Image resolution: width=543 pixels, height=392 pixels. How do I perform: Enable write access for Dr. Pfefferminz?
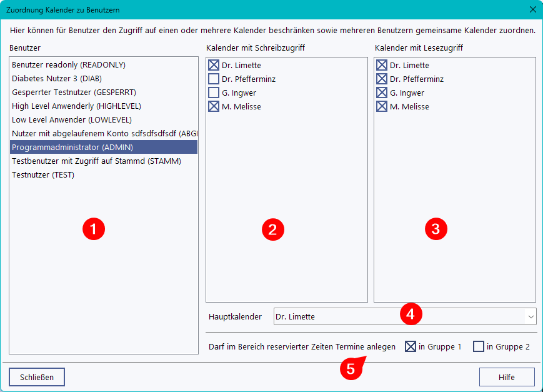(x=214, y=79)
